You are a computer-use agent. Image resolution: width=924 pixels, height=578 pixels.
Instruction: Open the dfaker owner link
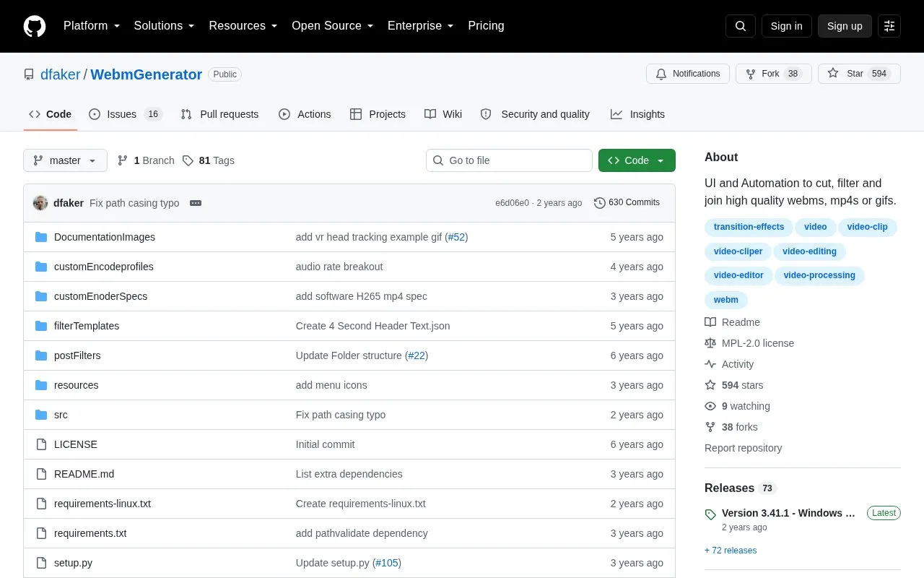[61, 74]
